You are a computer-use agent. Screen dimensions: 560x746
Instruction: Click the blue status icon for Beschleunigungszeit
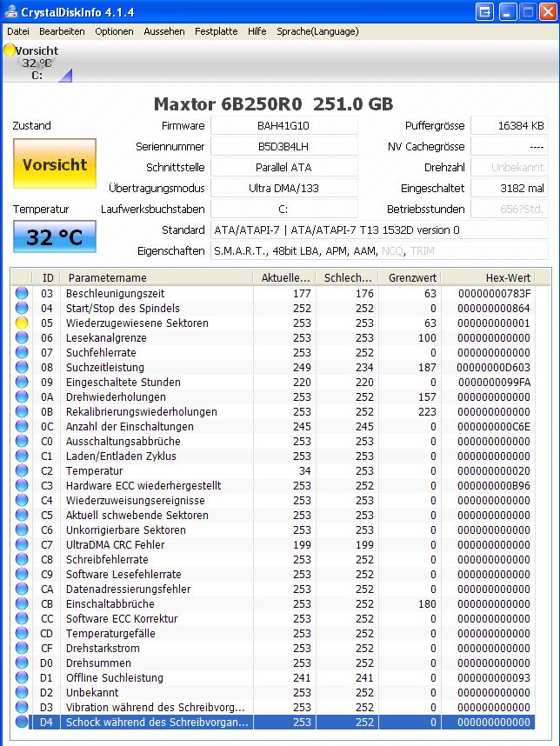pyautogui.click(x=22, y=294)
